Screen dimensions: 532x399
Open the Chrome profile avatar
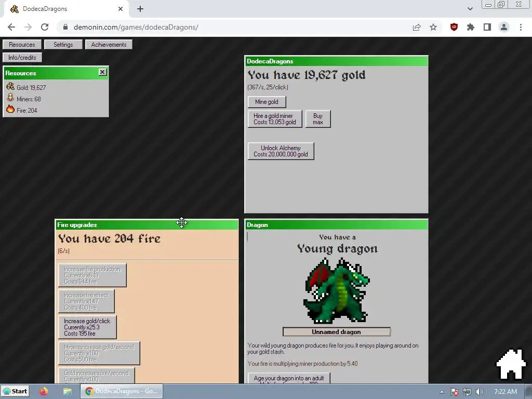point(504,27)
